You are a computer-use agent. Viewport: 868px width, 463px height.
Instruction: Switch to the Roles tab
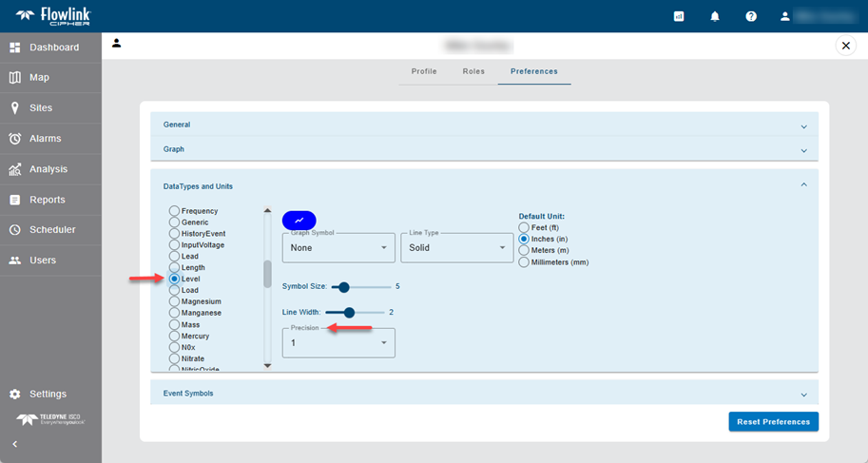click(x=473, y=71)
